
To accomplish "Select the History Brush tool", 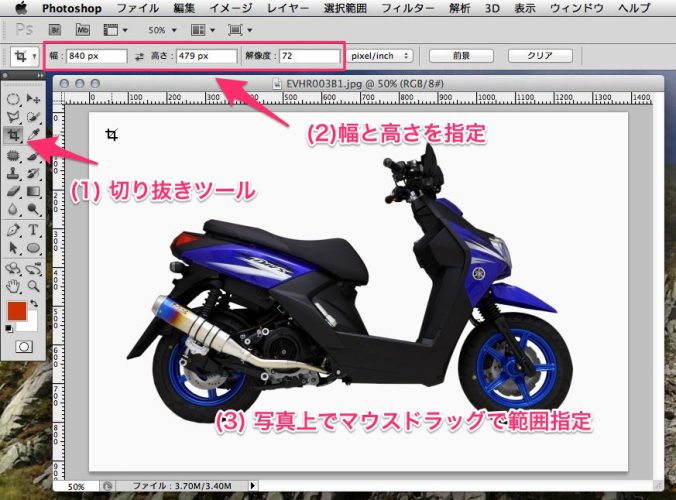I will point(33,173).
